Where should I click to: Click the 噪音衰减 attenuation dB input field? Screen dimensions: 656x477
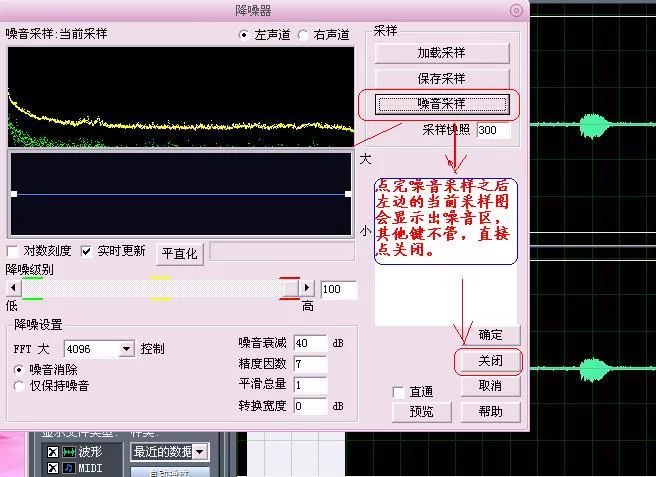(x=310, y=344)
